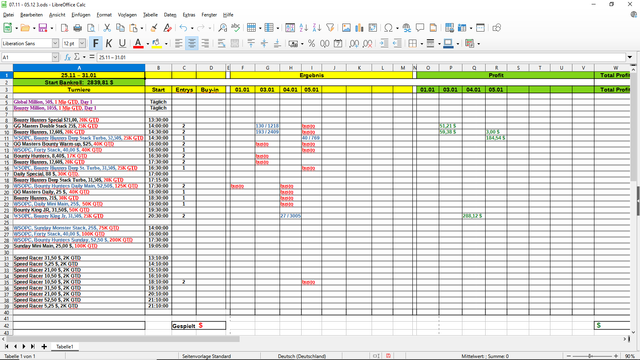Insert a hyperlink icon
This screenshot has height=360, width=640.
407,28
